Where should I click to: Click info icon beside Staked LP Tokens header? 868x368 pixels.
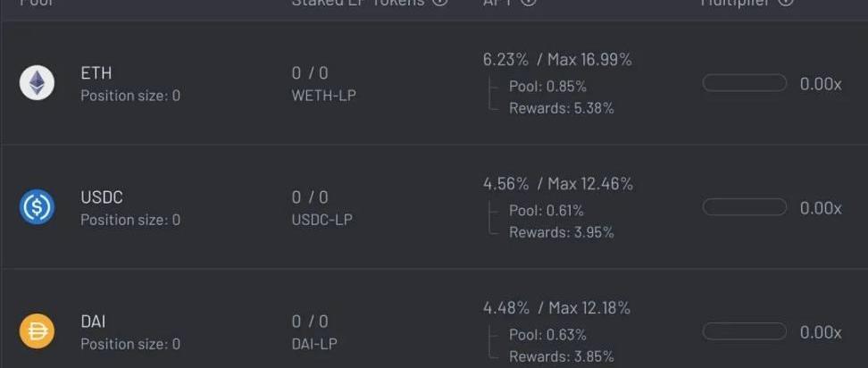click(x=439, y=3)
